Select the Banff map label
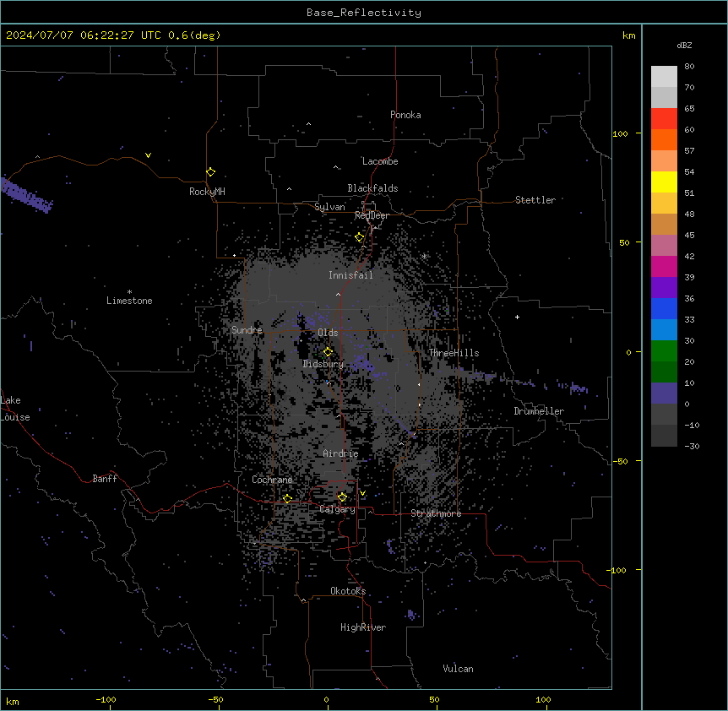This screenshot has height=711, width=728. (105, 479)
